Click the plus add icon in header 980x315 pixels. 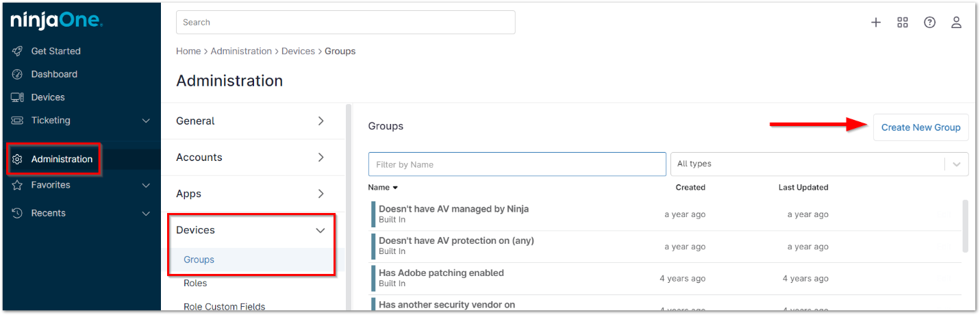pyautogui.click(x=875, y=23)
